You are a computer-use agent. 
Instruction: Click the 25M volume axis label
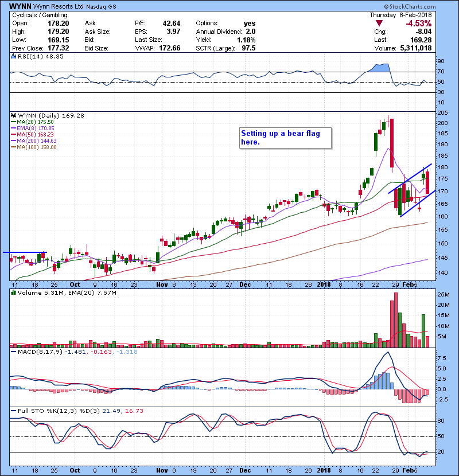[x=444, y=294]
